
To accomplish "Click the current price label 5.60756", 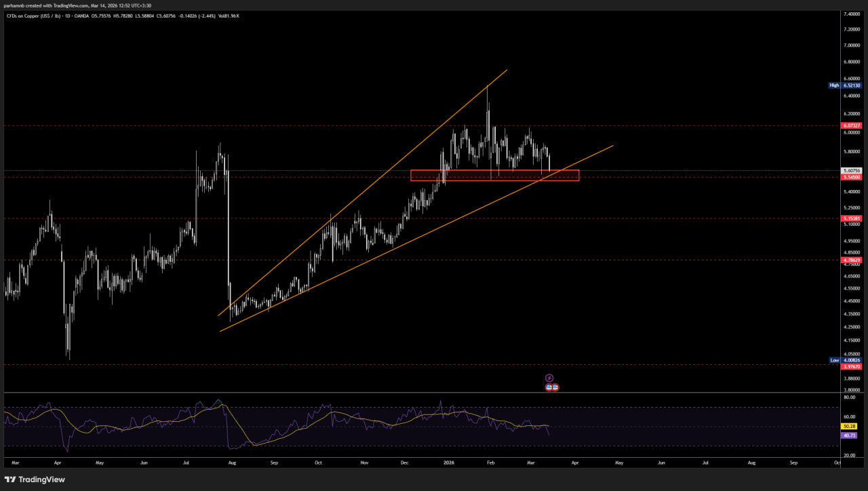I will 851,171.
